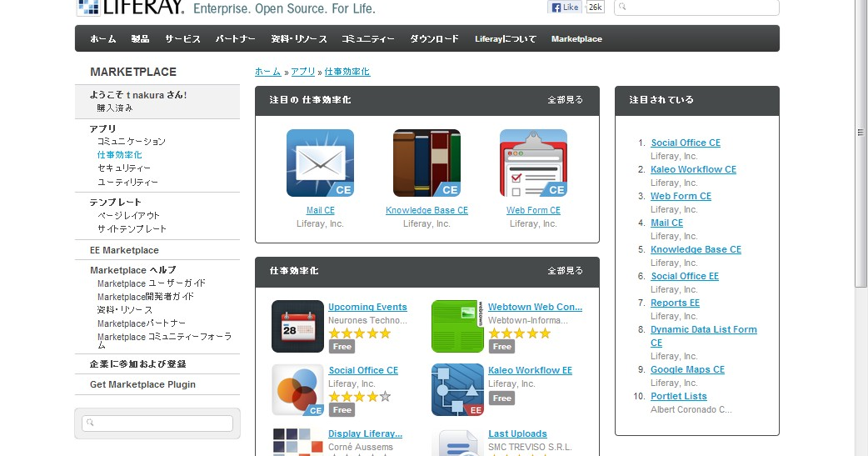The width and height of the screenshot is (868, 456).
Task: Open Marketplaceパートナー link
Action: point(142,323)
